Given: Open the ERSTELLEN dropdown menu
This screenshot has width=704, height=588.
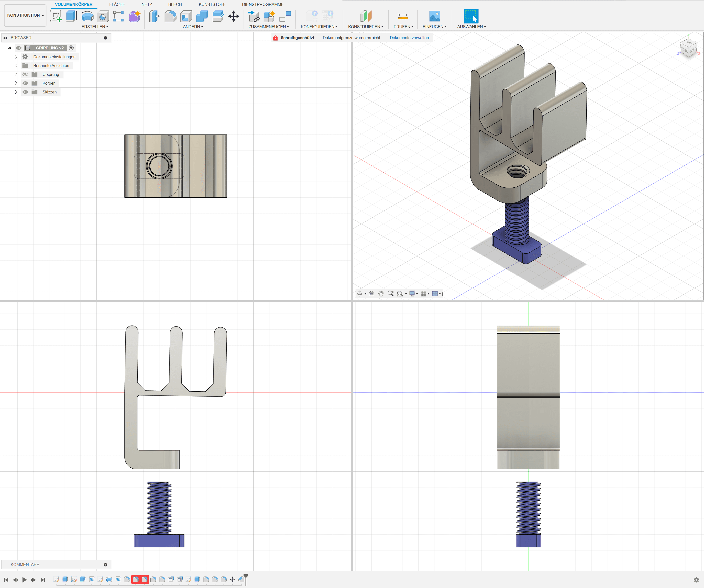Looking at the screenshot, I should click(x=95, y=26).
